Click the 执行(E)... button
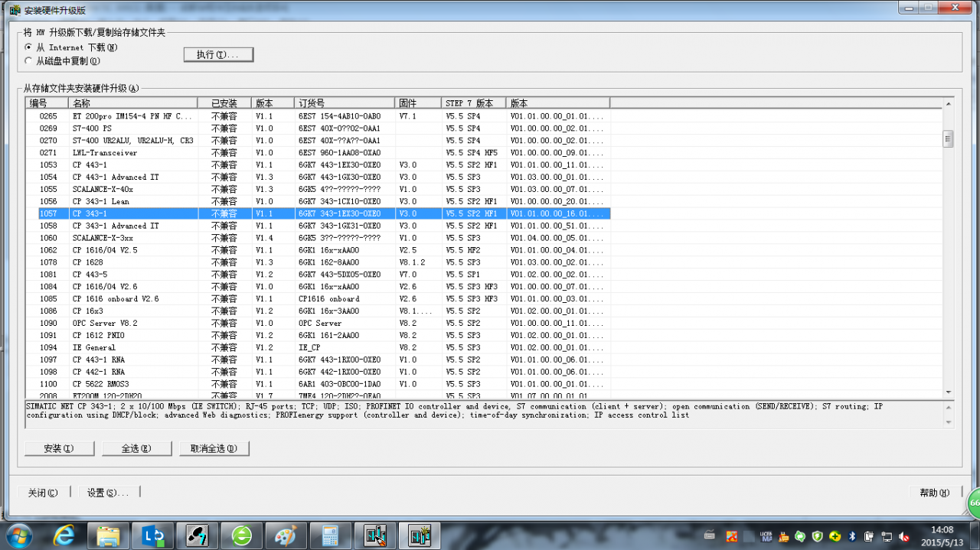 pyautogui.click(x=218, y=54)
